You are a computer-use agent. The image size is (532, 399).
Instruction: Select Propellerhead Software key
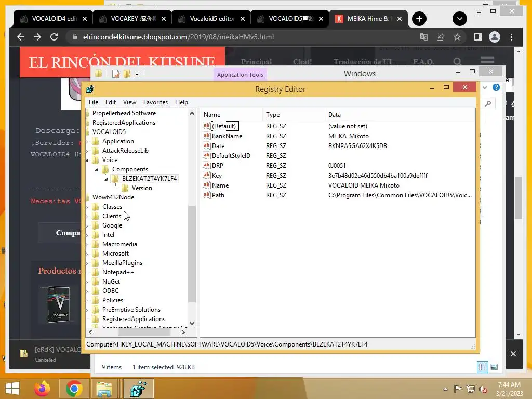point(124,113)
